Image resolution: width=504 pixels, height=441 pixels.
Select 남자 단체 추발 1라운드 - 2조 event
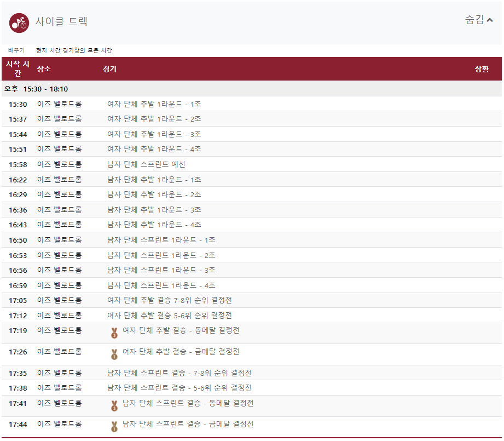pyautogui.click(x=154, y=194)
